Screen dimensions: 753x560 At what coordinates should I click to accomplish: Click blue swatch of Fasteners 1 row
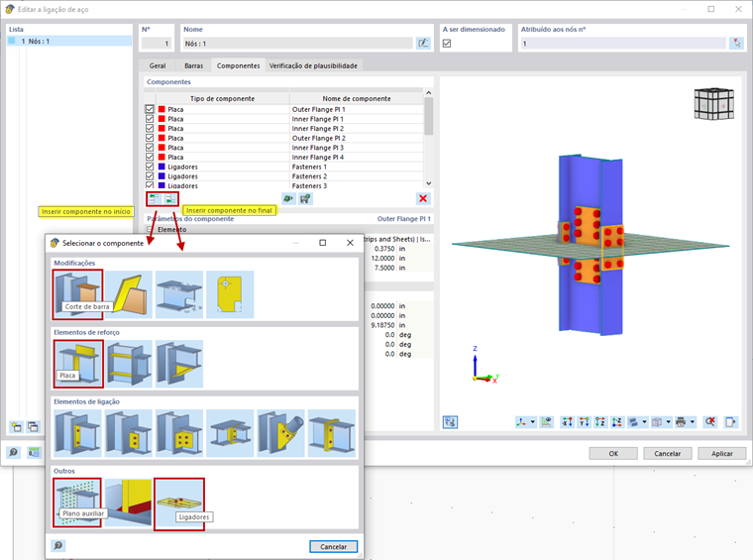(161, 167)
